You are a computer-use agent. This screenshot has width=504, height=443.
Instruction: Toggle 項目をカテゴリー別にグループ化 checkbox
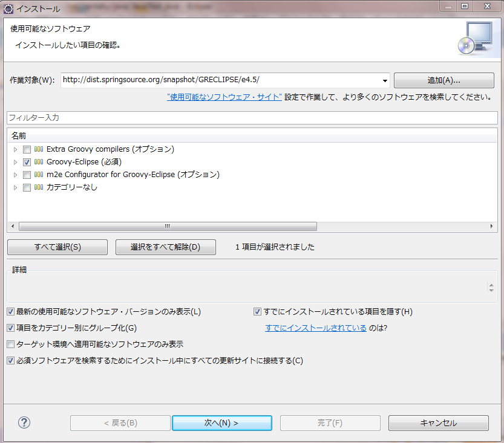coord(11,328)
